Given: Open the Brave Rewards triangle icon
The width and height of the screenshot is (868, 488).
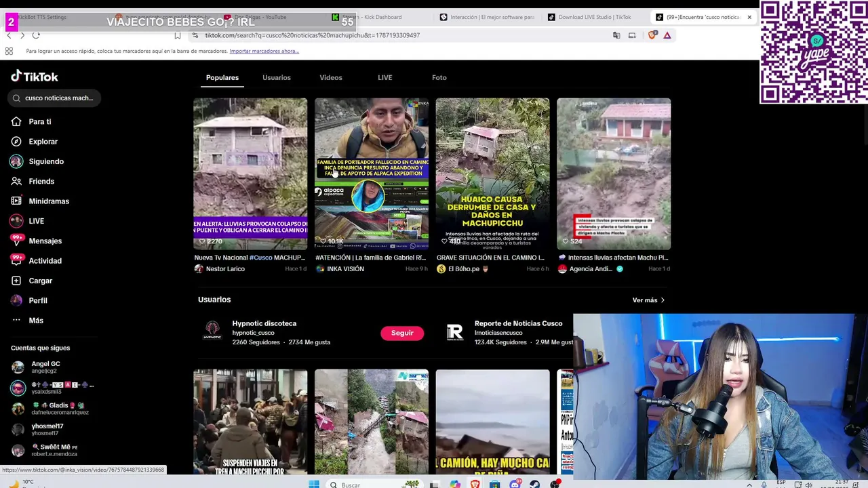Looking at the screenshot, I should pos(667,35).
